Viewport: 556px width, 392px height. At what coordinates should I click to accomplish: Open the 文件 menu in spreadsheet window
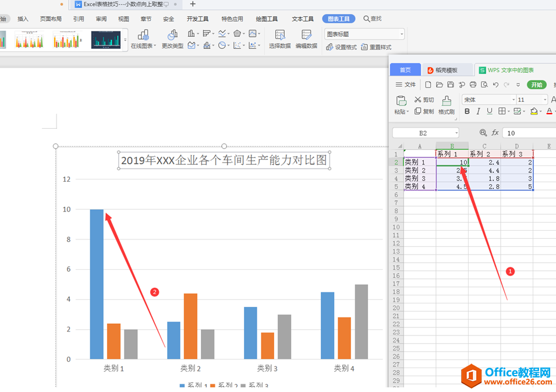406,84
